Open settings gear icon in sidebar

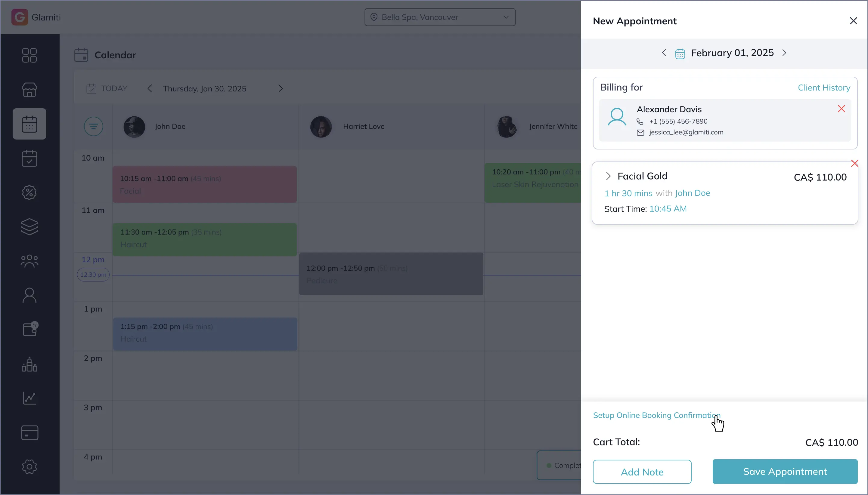pos(29,466)
